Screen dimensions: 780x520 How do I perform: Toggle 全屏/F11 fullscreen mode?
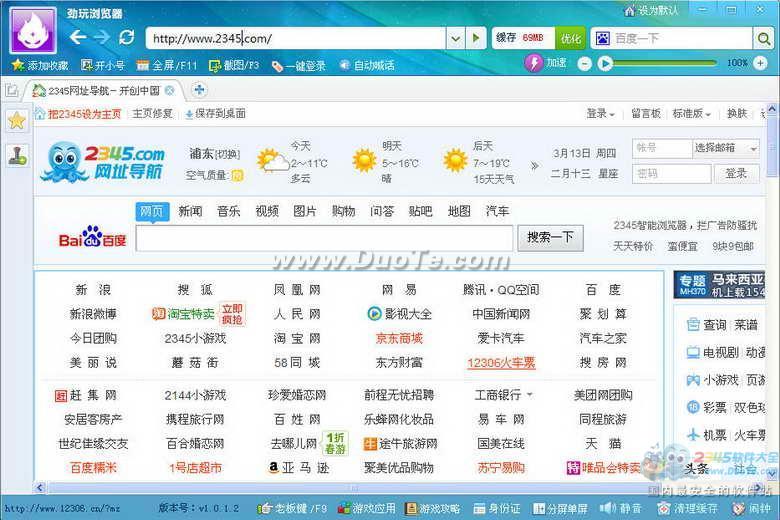[x=167, y=65]
